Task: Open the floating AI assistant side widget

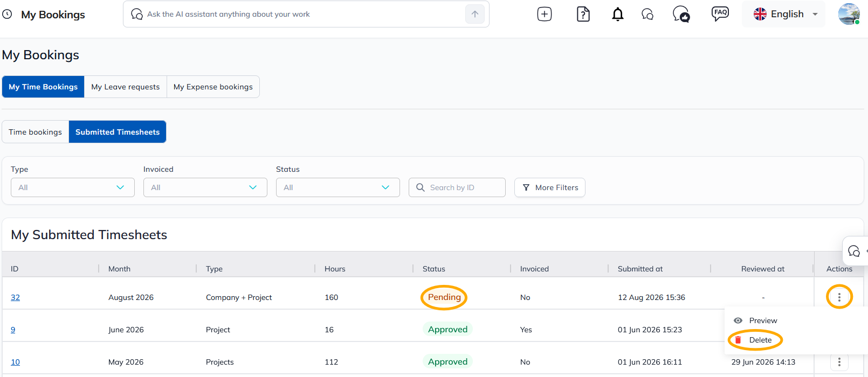Action: [x=855, y=251]
